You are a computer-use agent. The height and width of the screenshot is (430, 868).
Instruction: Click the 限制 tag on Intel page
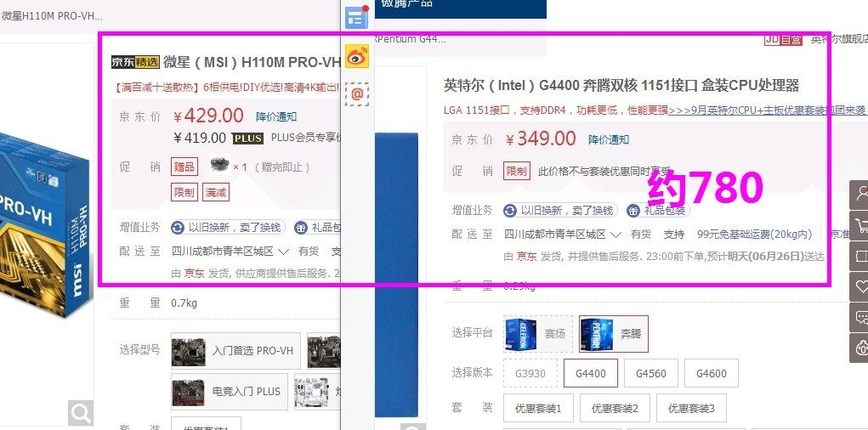pyautogui.click(x=517, y=171)
